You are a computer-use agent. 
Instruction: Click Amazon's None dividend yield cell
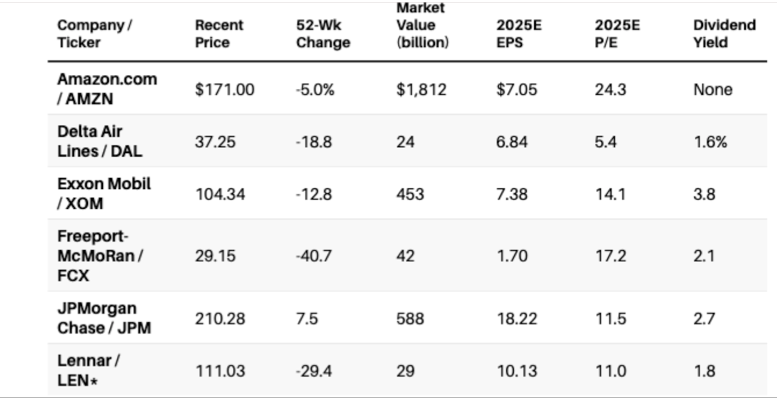click(712, 89)
